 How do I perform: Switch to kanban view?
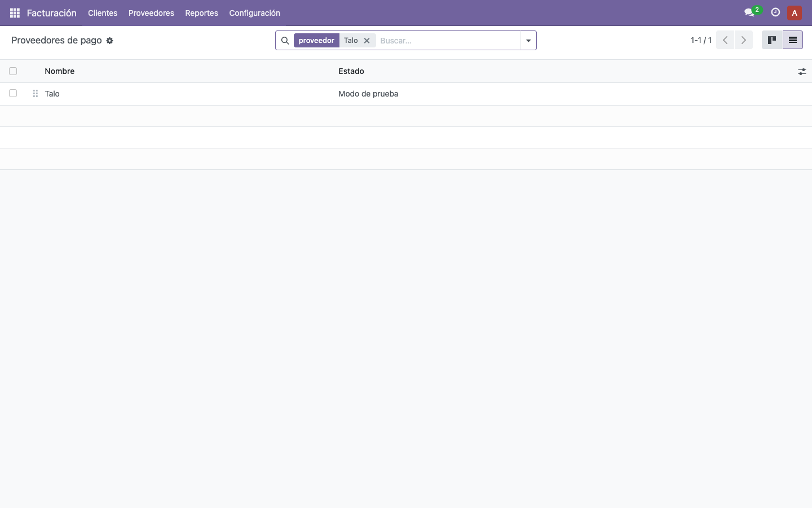pos(772,40)
